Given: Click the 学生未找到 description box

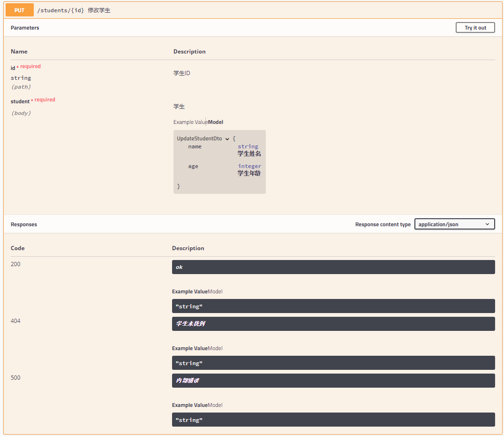Looking at the screenshot, I should click(333, 324).
